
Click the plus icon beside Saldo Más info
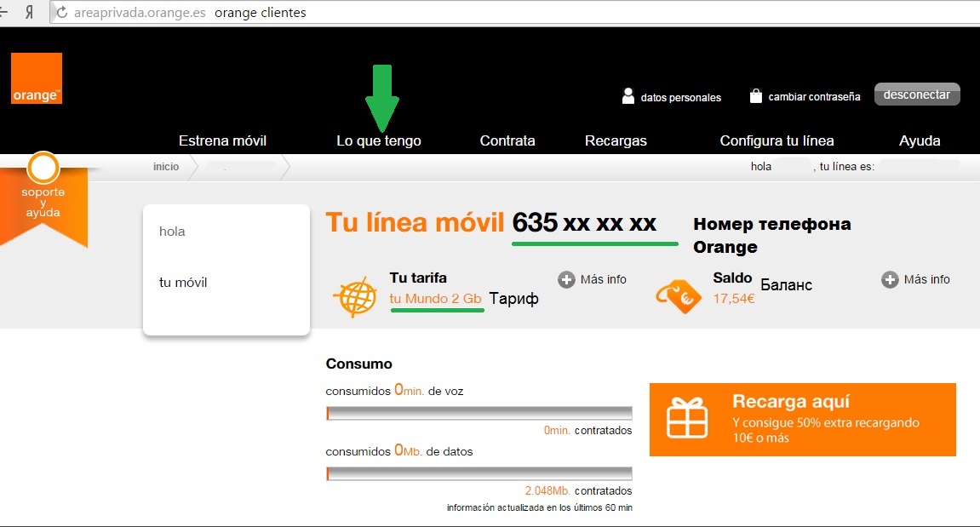[x=890, y=279]
